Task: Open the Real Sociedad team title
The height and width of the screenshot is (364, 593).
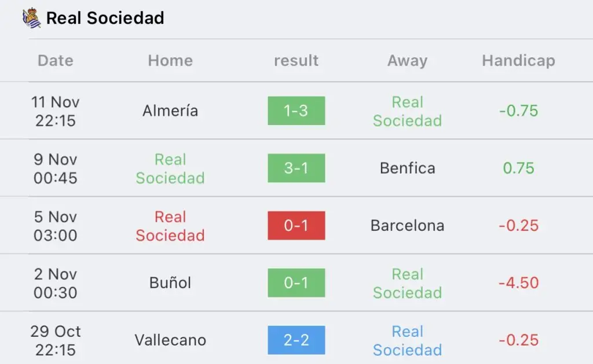Action: [x=105, y=18]
